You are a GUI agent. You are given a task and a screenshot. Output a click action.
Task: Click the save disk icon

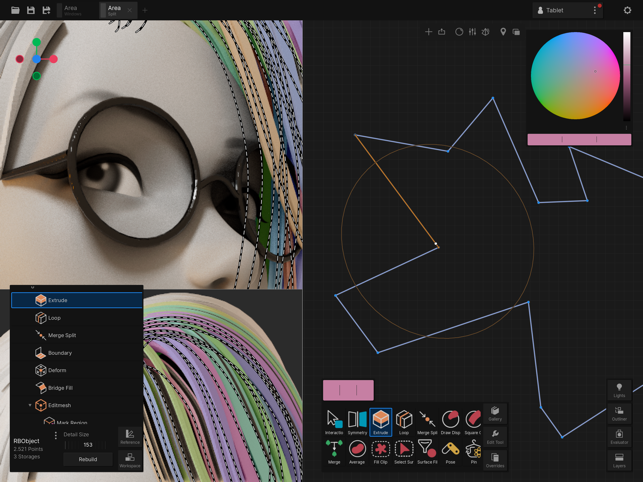click(x=31, y=10)
